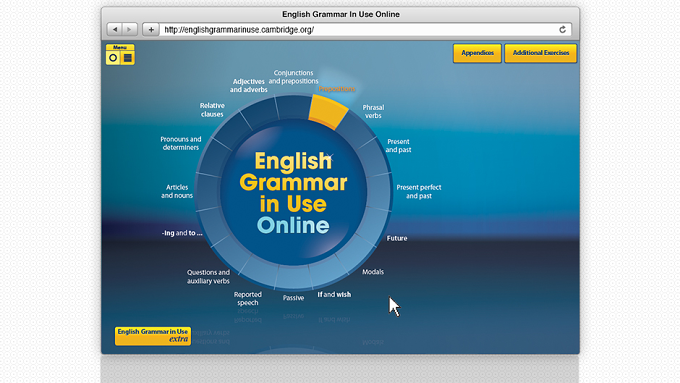
Task: Select Phrasal verbs topic
Action: [373, 111]
